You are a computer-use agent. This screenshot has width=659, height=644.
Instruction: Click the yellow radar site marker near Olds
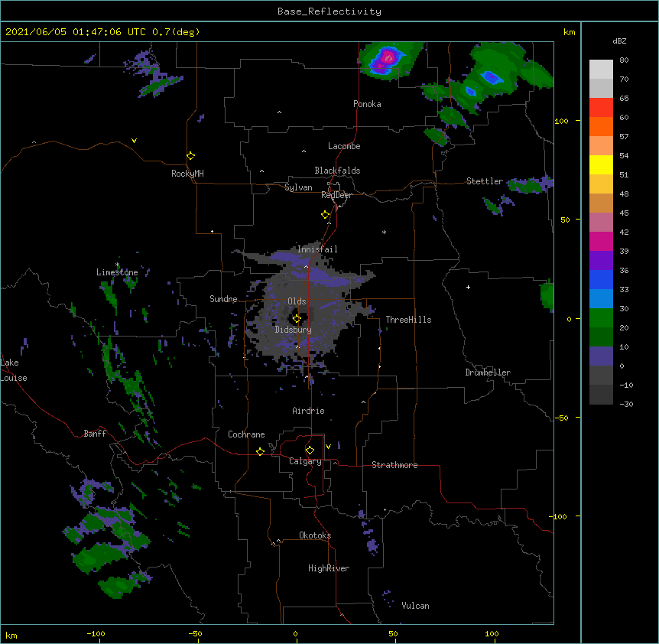[x=297, y=318]
